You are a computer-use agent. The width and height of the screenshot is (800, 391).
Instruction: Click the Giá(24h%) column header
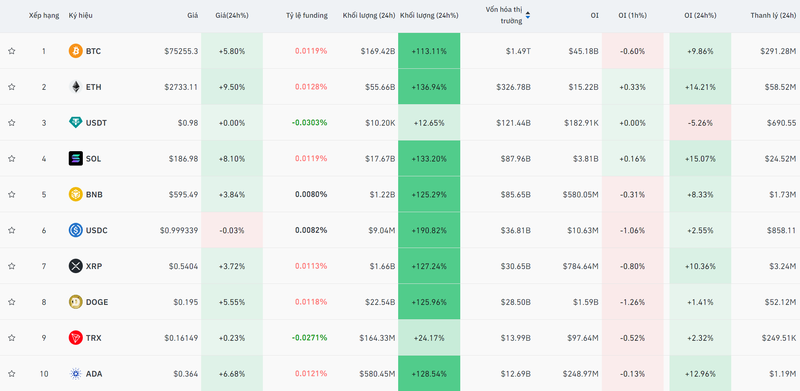pyautogui.click(x=232, y=15)
